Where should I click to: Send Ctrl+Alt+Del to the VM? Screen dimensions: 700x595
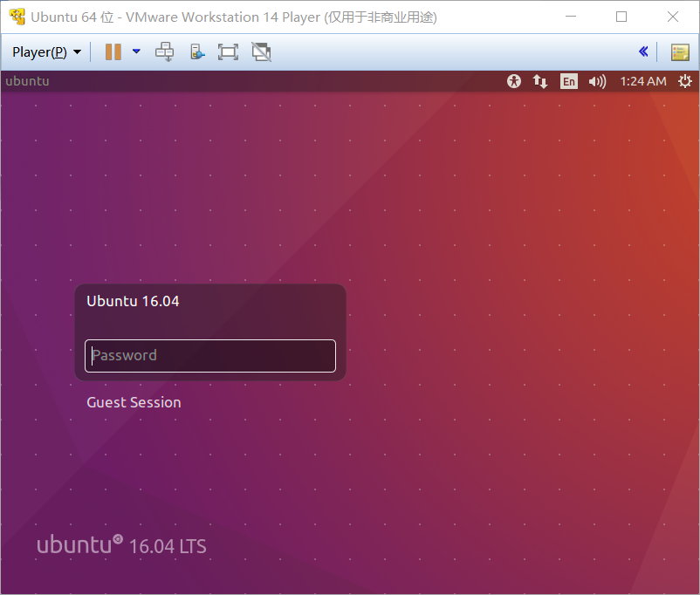pos(165,52)
